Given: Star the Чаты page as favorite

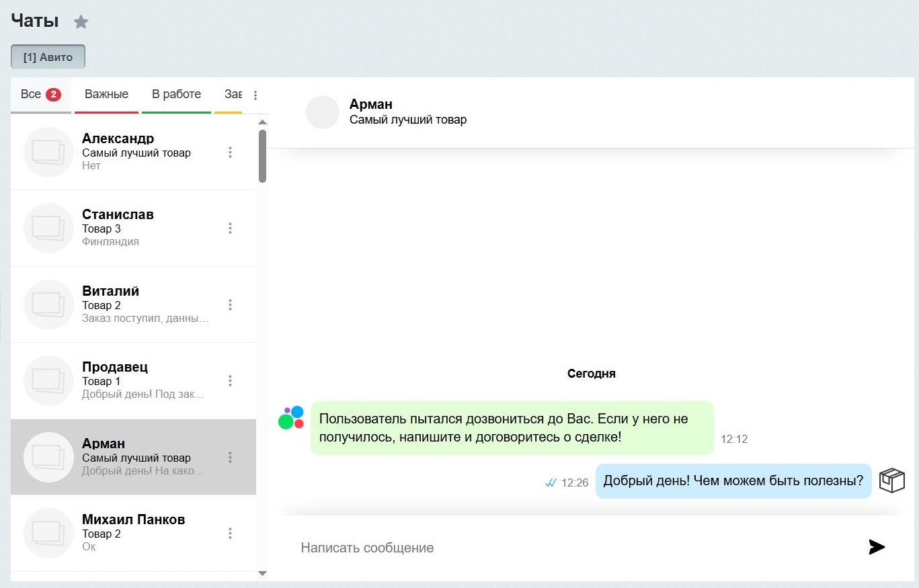Looking at the screenshot, I should [x=81, y=22].
